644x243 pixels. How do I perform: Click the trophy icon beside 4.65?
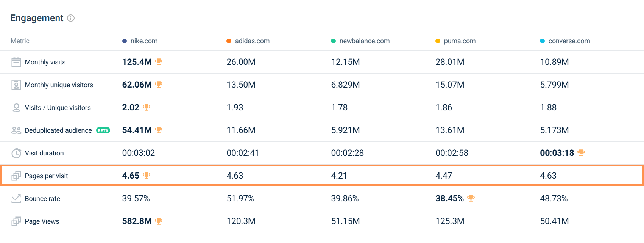[x=147, y=176]
